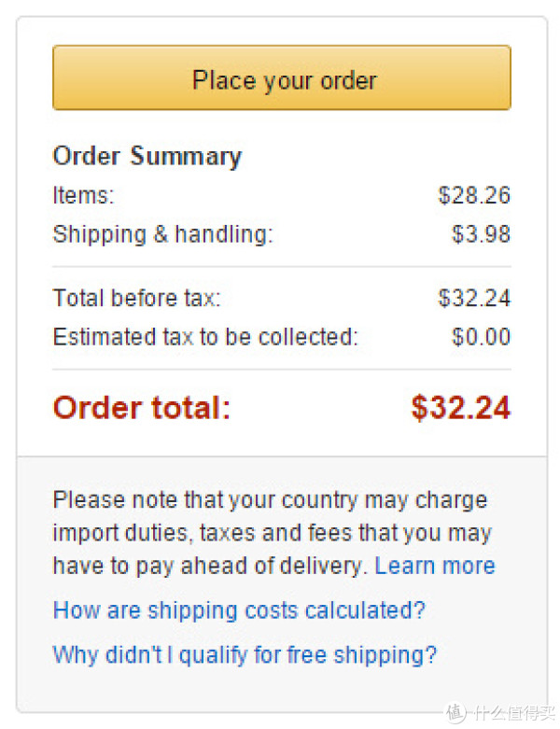Click the shipping amount $3.98

[x=481, y=234]
